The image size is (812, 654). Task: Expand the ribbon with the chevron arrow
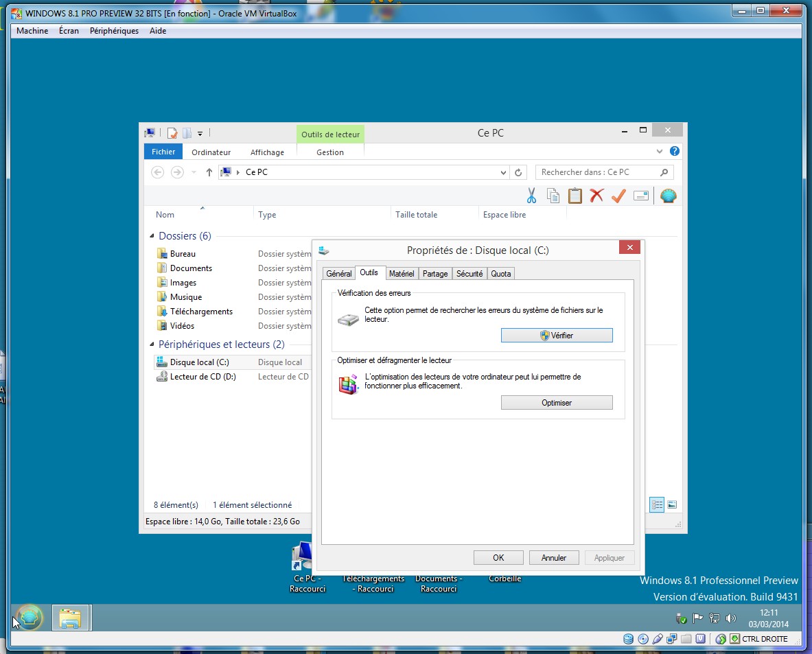point(659,151)
